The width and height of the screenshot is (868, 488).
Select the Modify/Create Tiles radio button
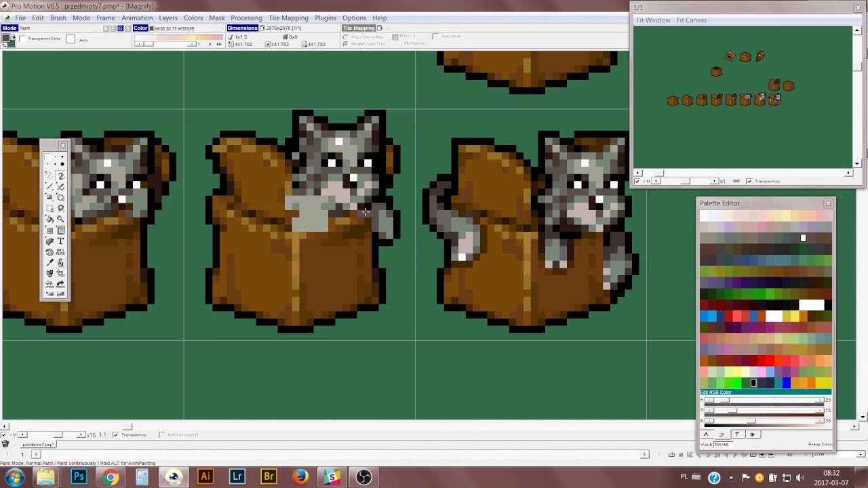coord(346,43)
